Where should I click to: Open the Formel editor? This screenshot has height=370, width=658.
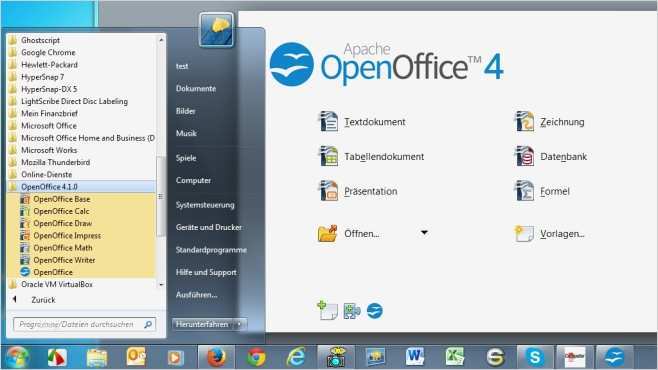click(542, 191)
